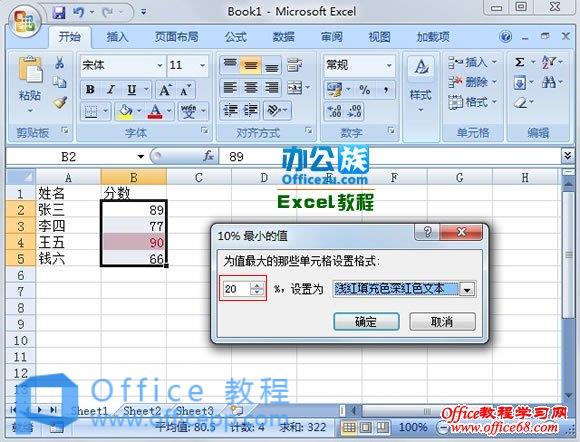This screenshot has width=580, height=442.
Task: Cut selection with the scissors icon
Action: 59,63
